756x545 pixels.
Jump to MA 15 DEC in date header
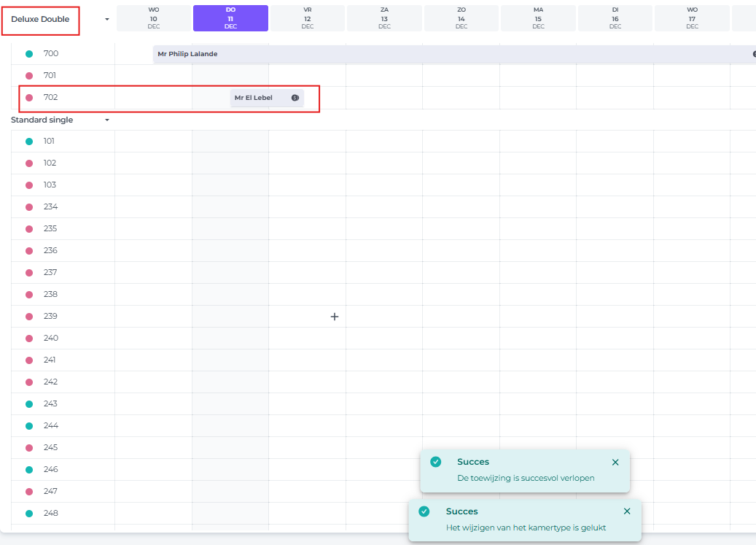[538, 18]
